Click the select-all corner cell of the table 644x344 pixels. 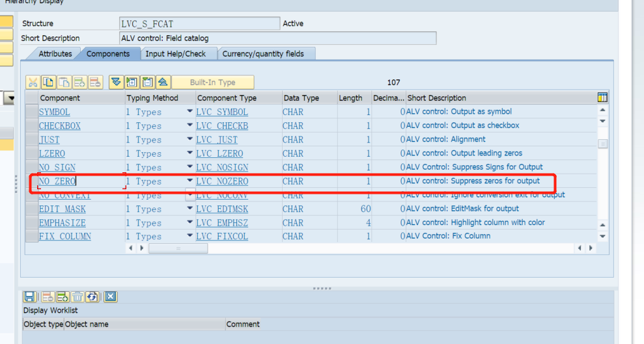click(32, 98)
